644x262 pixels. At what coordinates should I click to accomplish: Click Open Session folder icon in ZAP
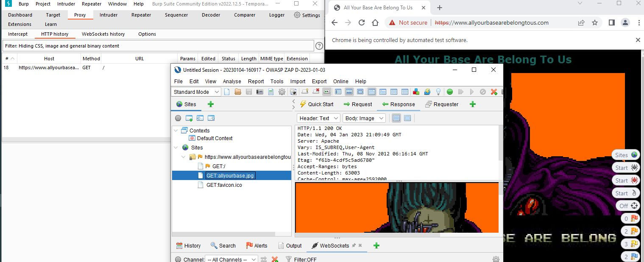[x=238, y=92]
